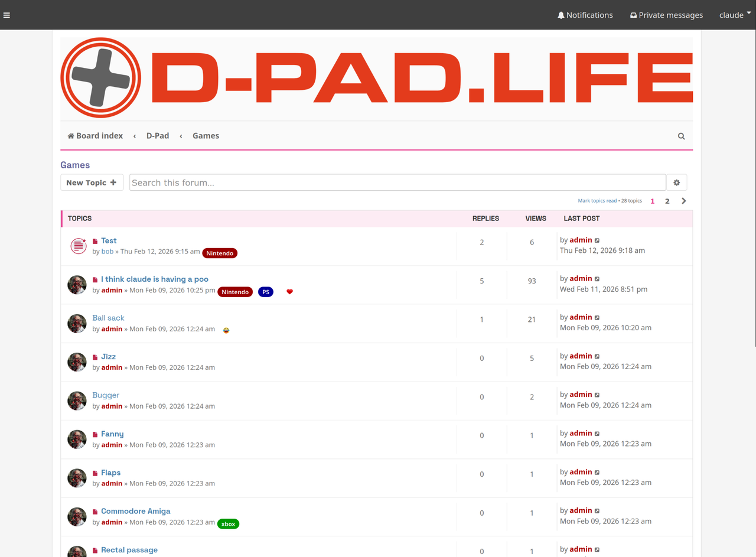Open the Flaps topic

coord(111,473)
